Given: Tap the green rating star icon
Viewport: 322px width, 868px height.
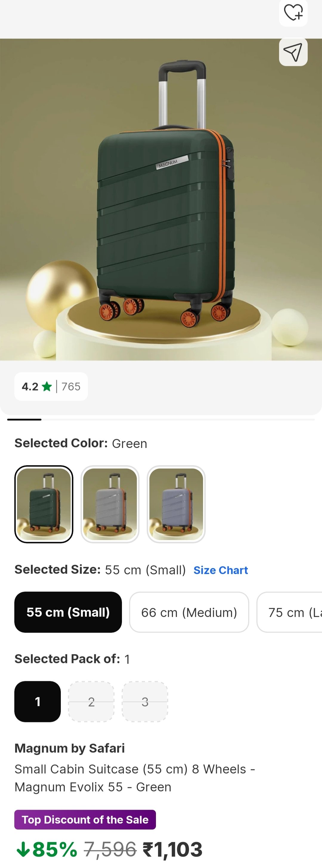Looking at the screenshot, I should (x=47, y=386).
